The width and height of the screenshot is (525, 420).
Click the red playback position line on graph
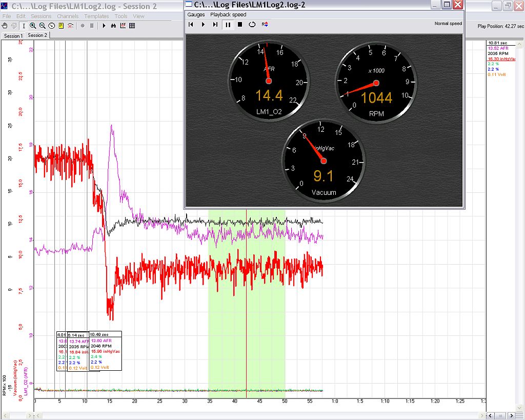[247, 308]
